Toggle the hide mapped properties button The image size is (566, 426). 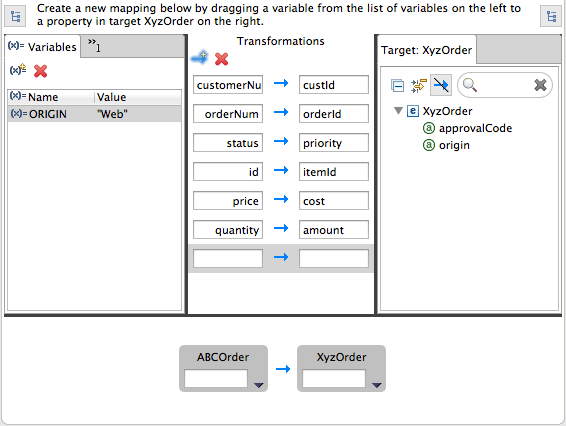[441, 86]
